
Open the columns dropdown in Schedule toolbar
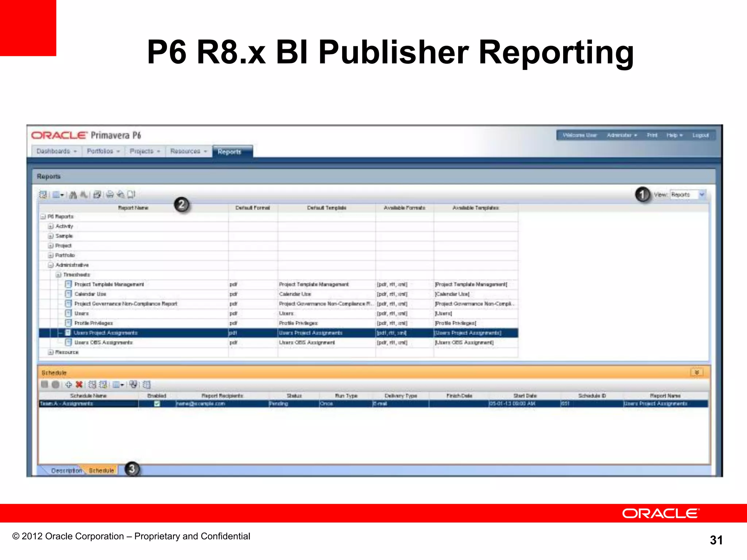[118, 385]
